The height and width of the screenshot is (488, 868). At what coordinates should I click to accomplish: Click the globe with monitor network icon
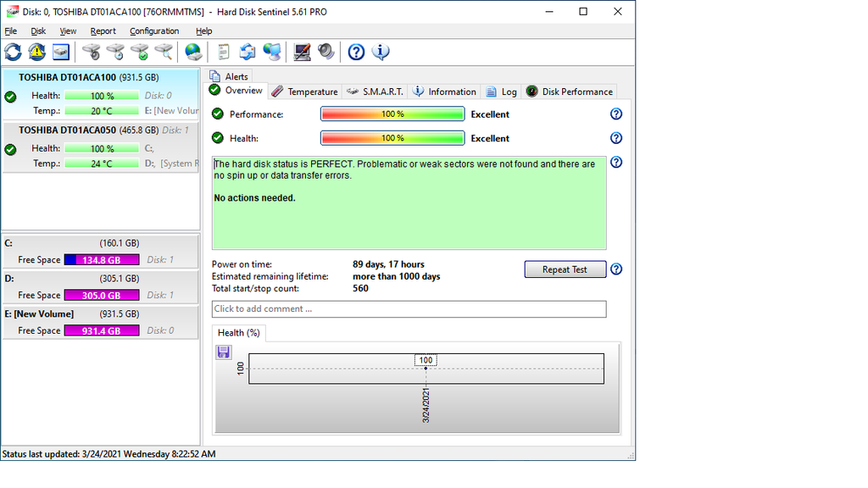(272, 52)
